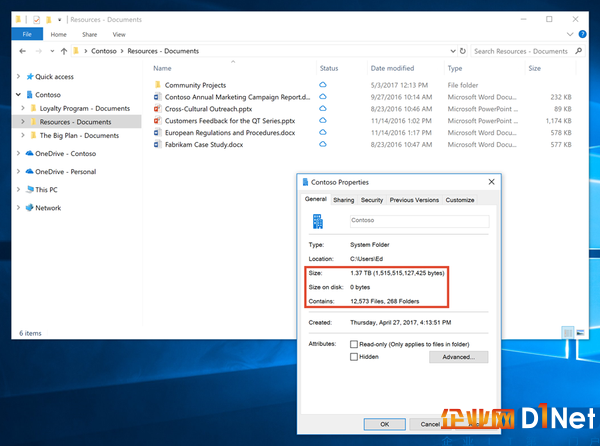
Task: Open Customize Quick Access Toolbar dropdown
Action: click(x=60, y=20)
